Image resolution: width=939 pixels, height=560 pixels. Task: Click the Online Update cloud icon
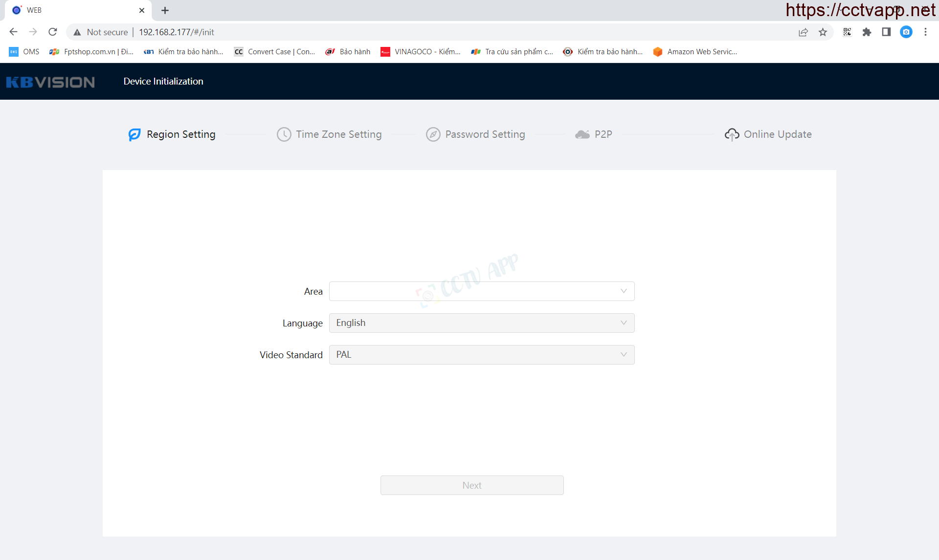coord(732,134)
